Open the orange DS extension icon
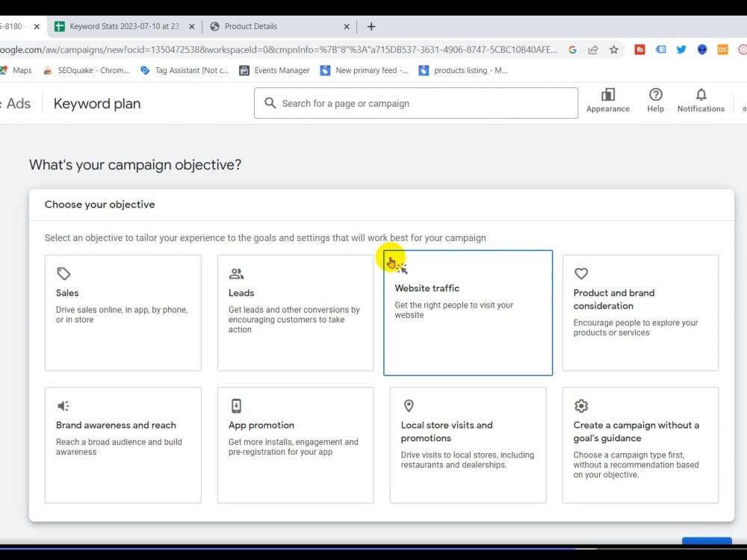 pyautogui.click(x=722, y=49)
